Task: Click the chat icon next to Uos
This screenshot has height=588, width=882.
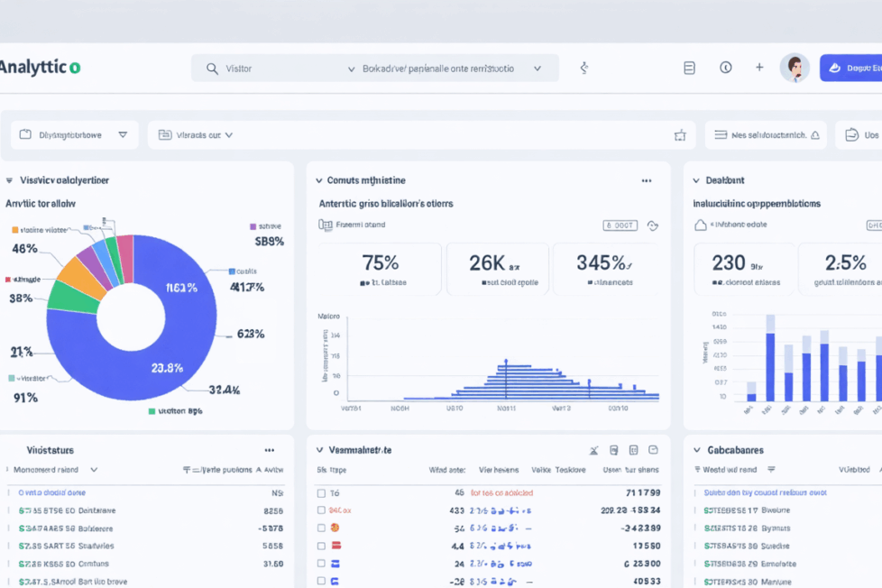Action: point(851,135)
